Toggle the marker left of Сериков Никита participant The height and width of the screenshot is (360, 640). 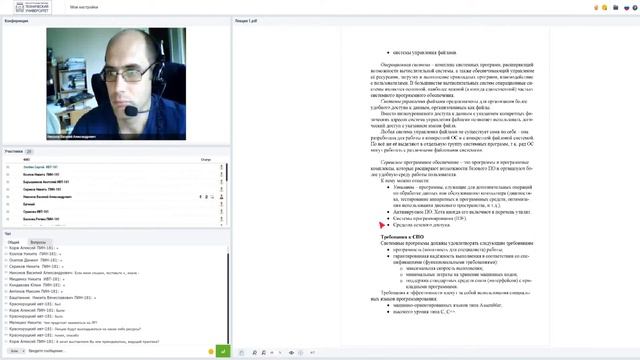[8, 189]
